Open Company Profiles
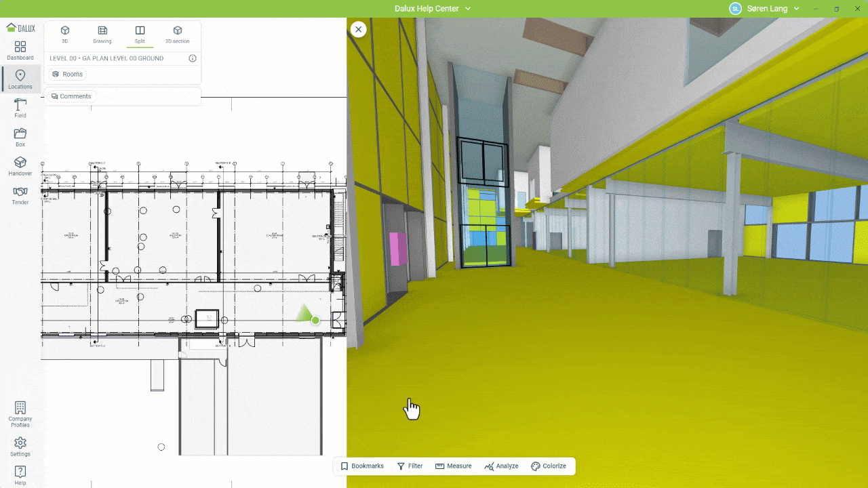 (20, 414)
